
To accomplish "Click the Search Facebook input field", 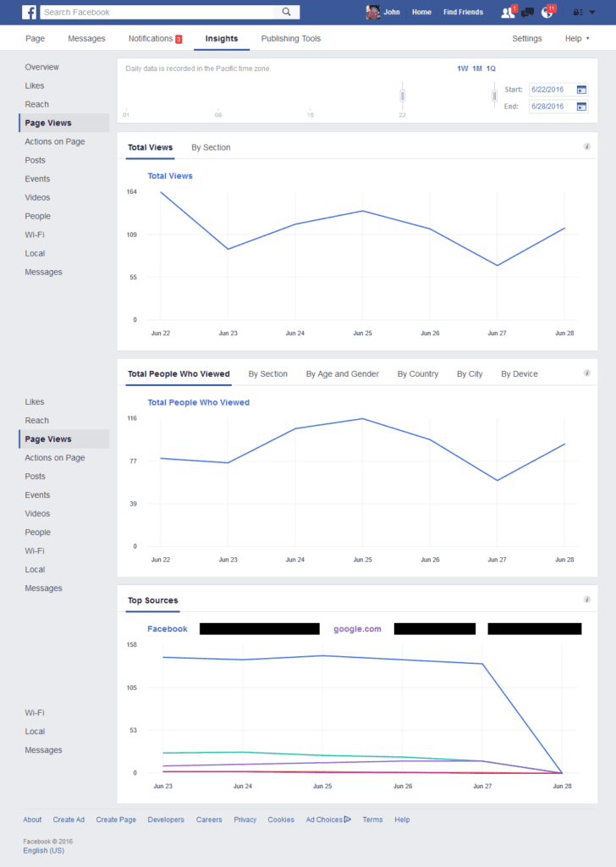I will pos(159,12).
